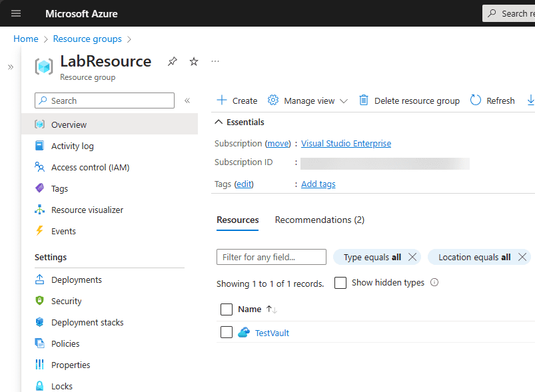Click the green Security shield icon

(39, 301)
